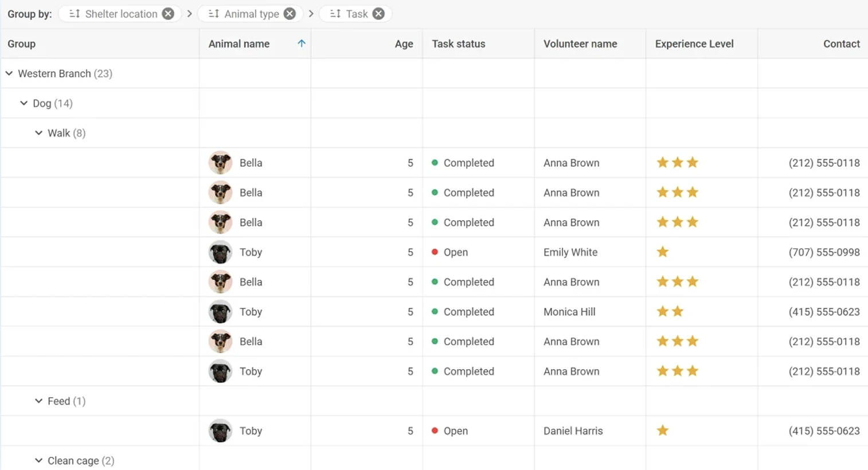Click Toby name in Monica Hill row
The height and width of the screenshot is (470, 868).
251,312
